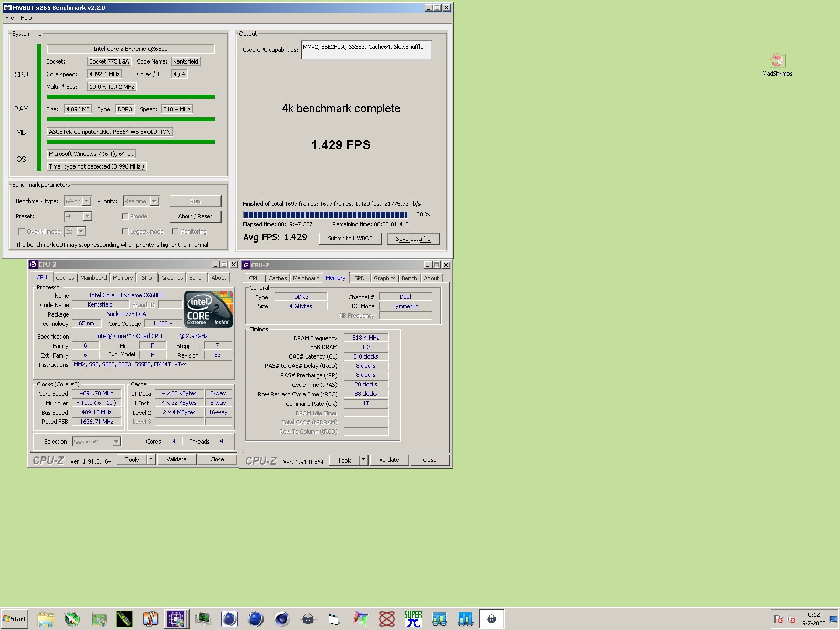Open the red atom knot taskbar icon
The image size is (840, 630).
tap(387, 619)
